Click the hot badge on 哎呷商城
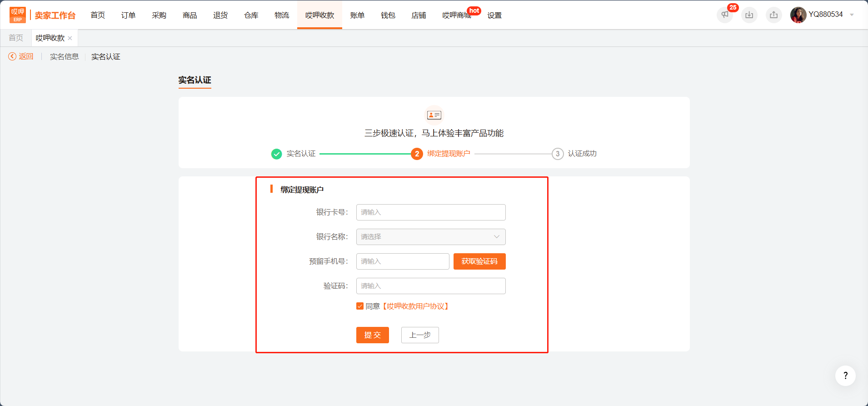Screen dimensions: 868x406 tap(474, 10)
